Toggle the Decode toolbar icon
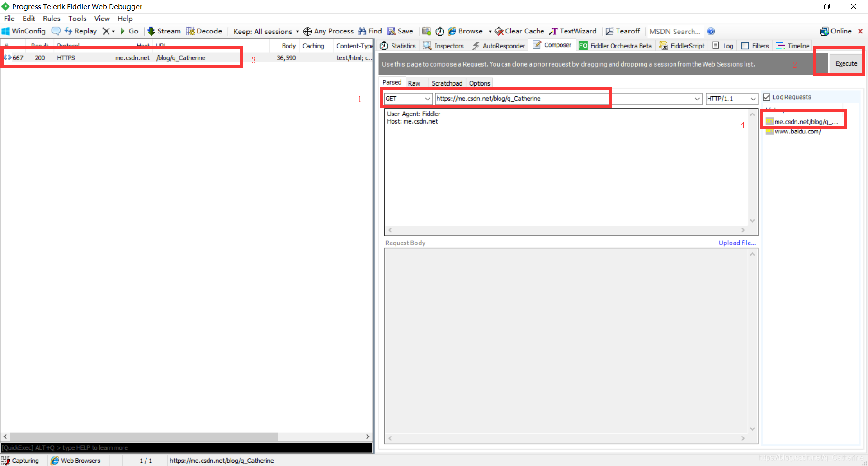The height and width of the screenshot is (466, 868). pyautogui.click(x=204, y=31)
